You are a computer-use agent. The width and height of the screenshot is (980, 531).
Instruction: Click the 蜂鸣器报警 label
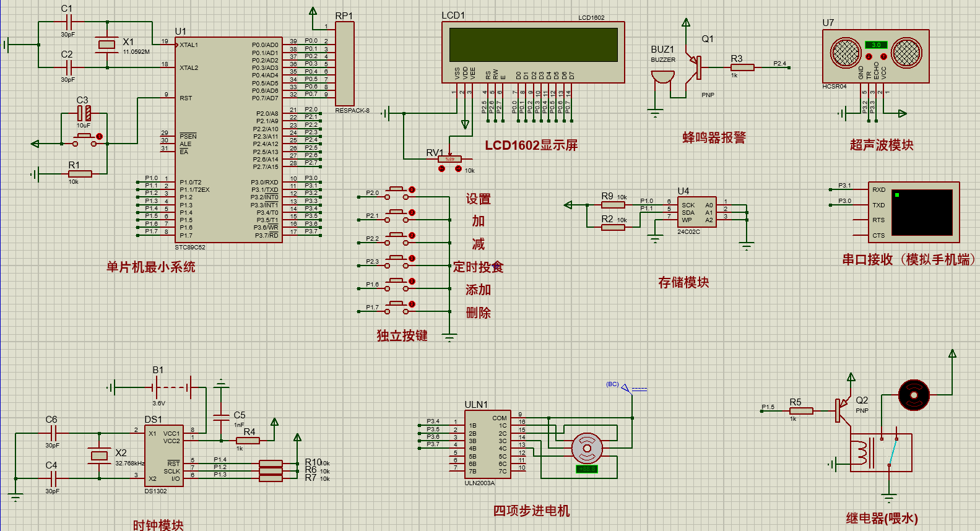pos(714,137)
